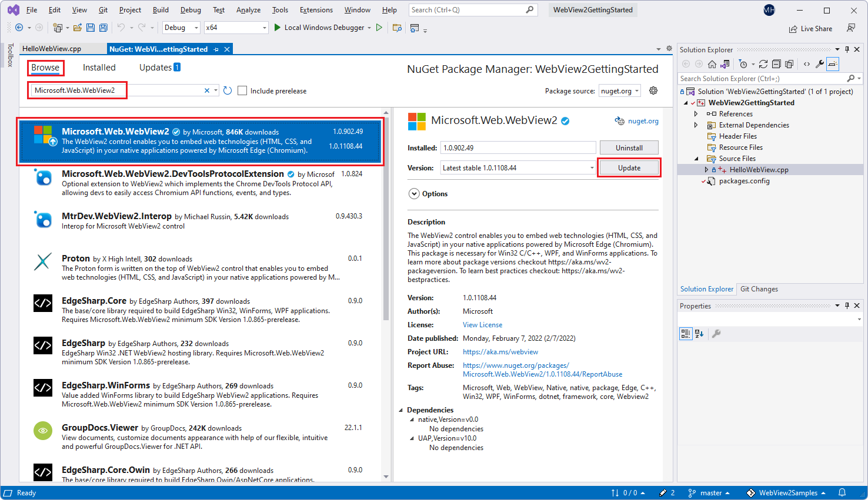This screenshot has height=500, width=868.
Task: Clear the NuGet search with the X icon
Action: 207,90
